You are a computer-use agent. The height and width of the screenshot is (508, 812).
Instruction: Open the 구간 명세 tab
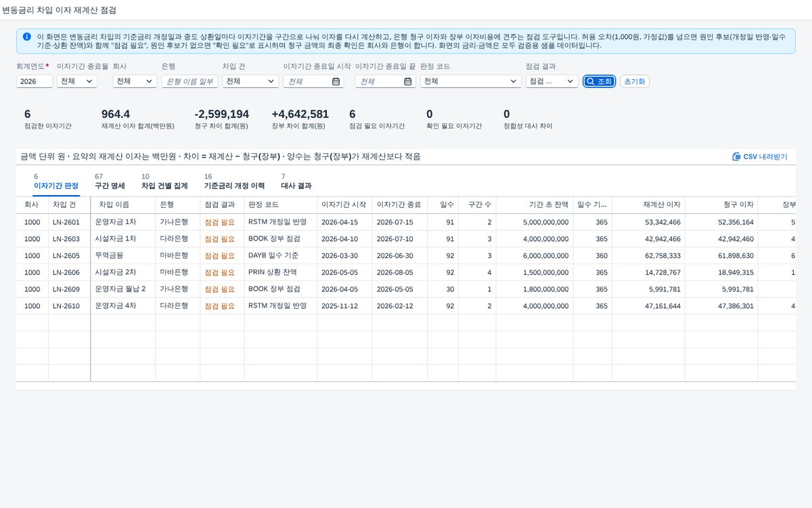[110, 182]
